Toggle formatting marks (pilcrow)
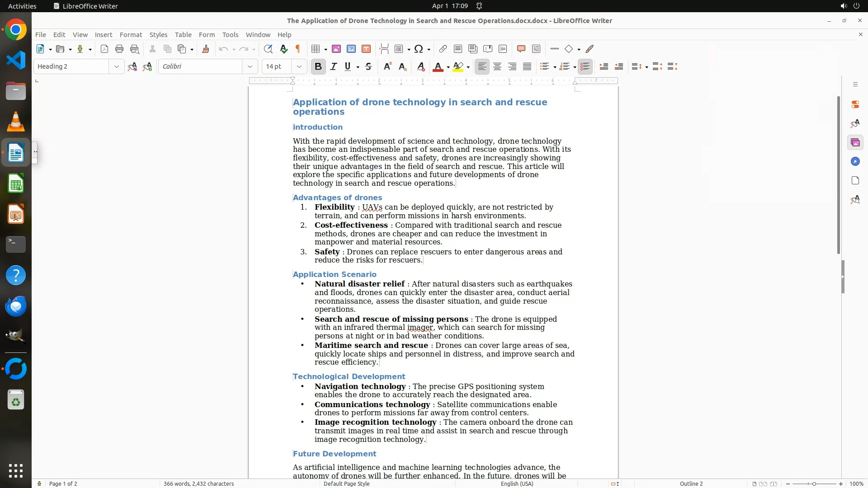The width and height of the screenshot is (868, 488). point(298,49)
